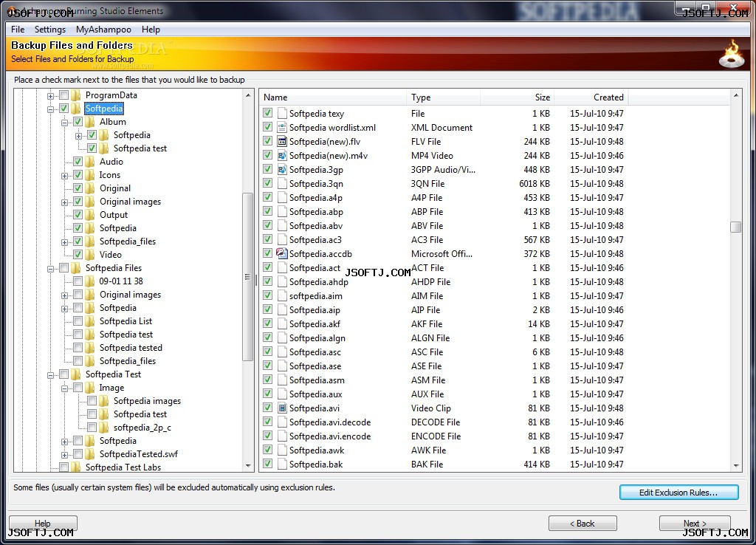
Task: Click the Output folder icon
Action: 90,215
